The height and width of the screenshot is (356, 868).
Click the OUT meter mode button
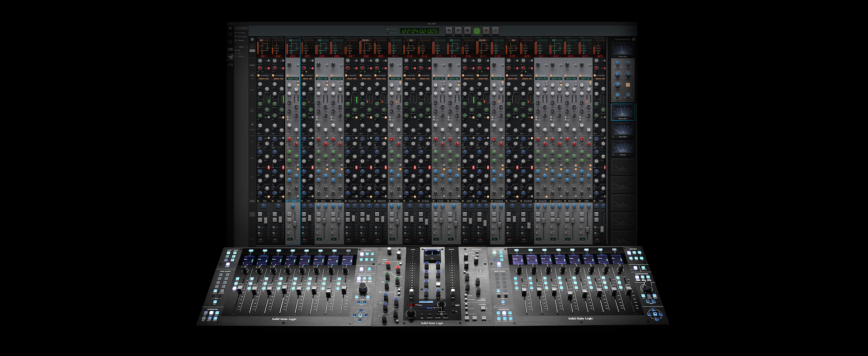point(252,51)
